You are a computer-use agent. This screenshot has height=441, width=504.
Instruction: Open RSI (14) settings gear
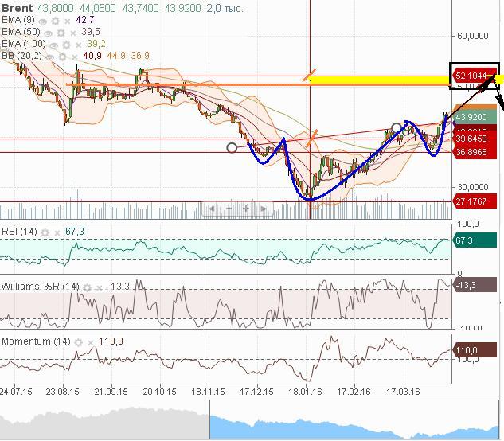tap(45, 232)
